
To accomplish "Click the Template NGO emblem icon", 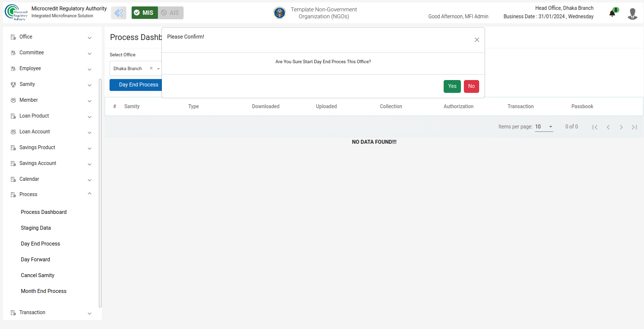I will tap(280, 13).
